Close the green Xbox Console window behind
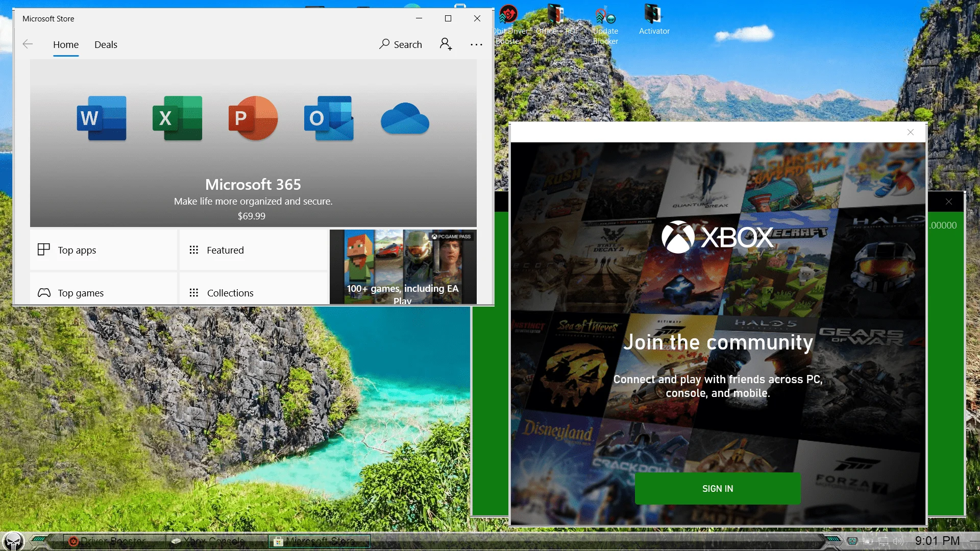Viewport: 980px width, 551px height. 949,202
